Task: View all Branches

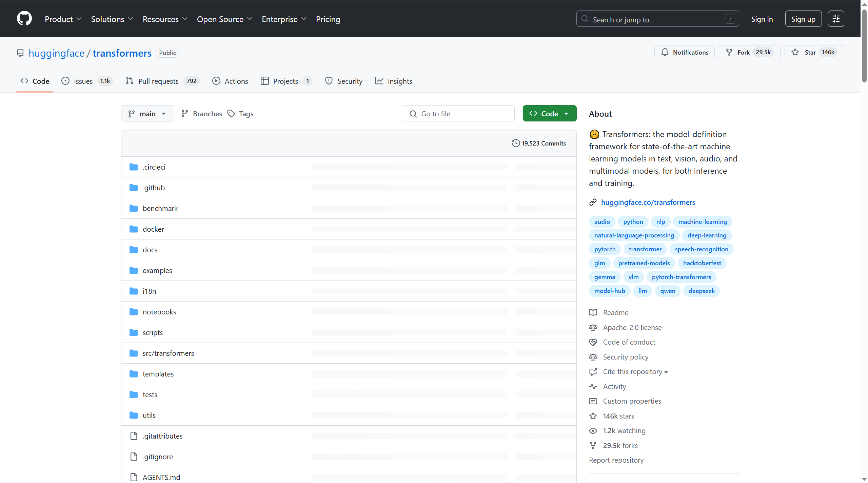Action: (x=202, y=114)
